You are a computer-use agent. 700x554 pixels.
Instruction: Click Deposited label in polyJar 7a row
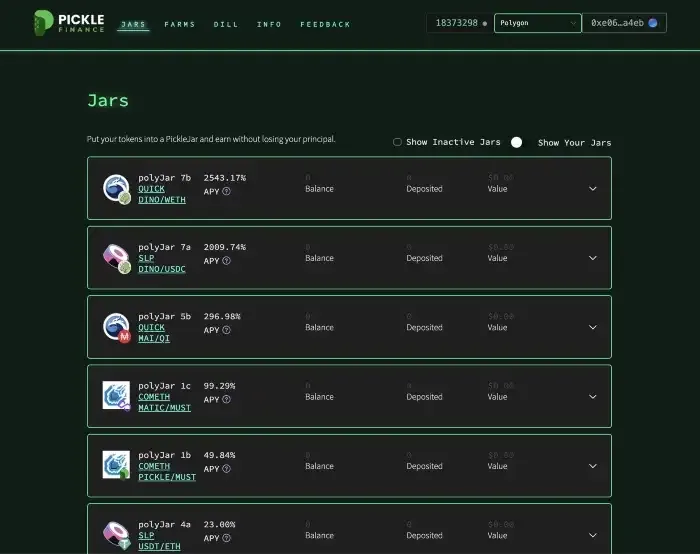pos(424,258)
